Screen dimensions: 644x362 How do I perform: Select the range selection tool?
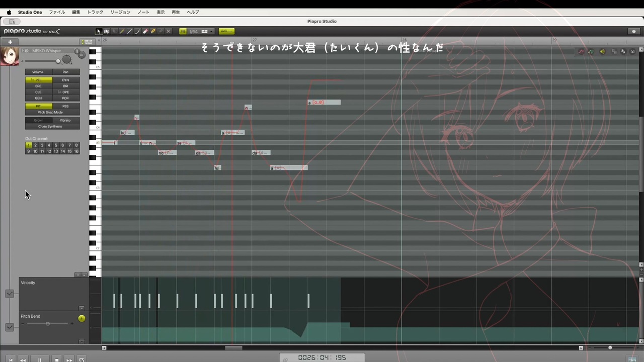pos(107,31)
